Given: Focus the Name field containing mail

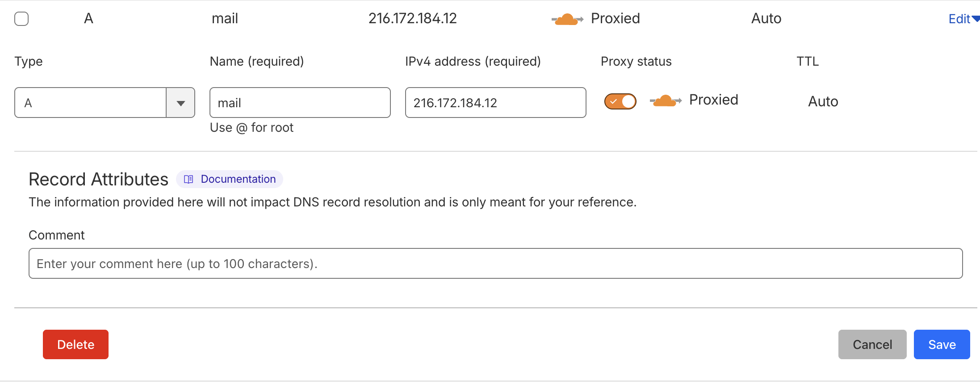Looking at the screenshot, I should [x=300, y=103].
